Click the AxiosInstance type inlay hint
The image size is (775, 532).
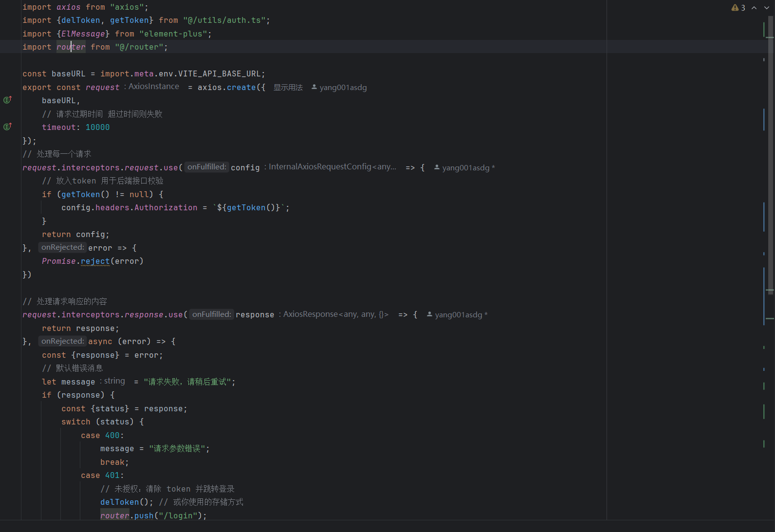coord(151,87)
